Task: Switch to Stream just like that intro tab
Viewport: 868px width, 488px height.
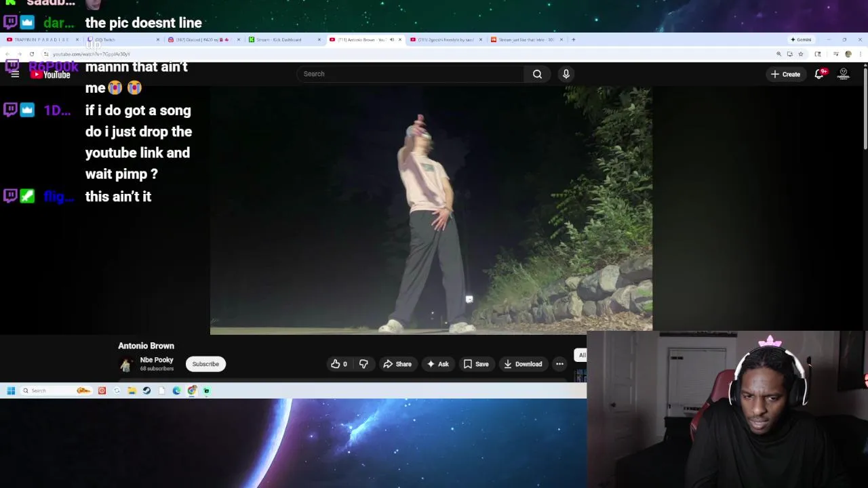Action: pos(526,39)
